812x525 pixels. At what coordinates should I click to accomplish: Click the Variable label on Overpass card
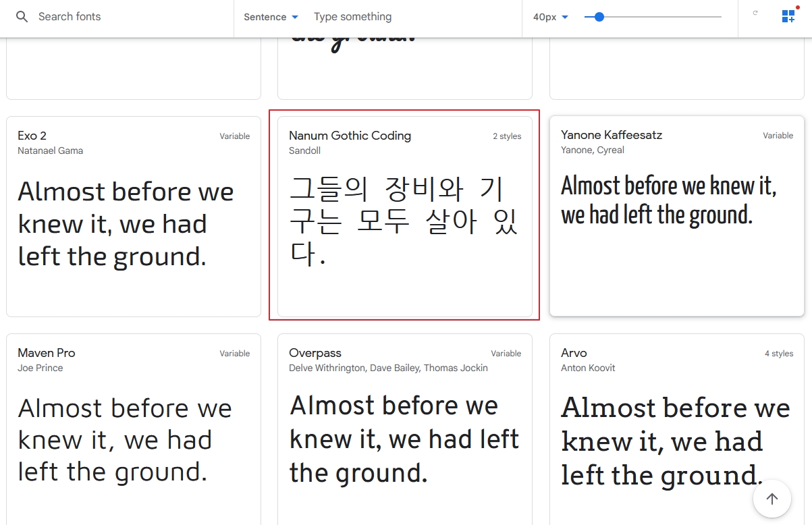(x=506, y=354)
